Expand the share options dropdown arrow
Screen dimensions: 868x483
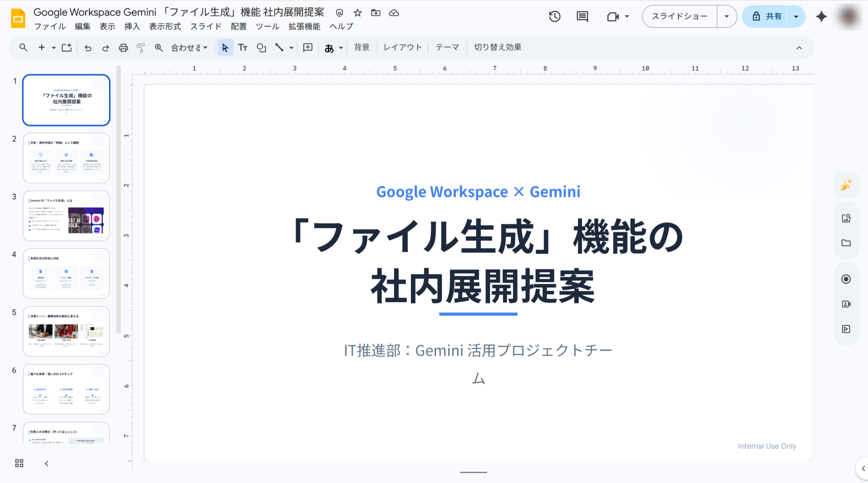[796, 16]
